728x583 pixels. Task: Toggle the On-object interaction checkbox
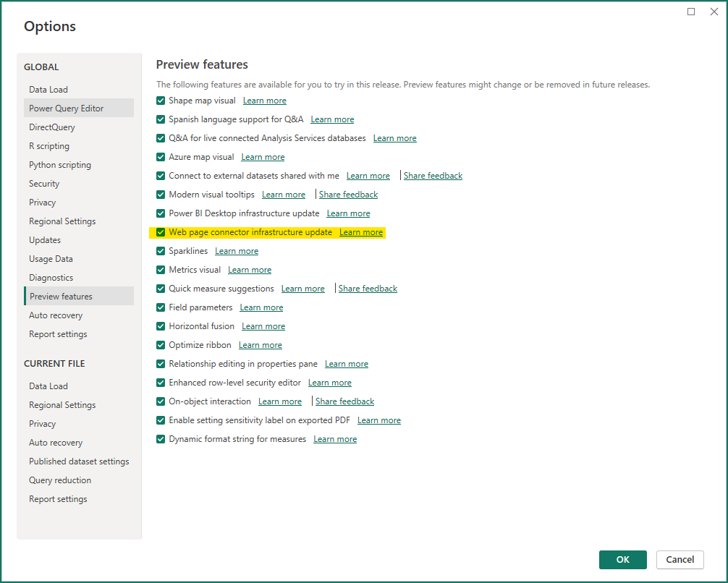[x=161, y=401]
